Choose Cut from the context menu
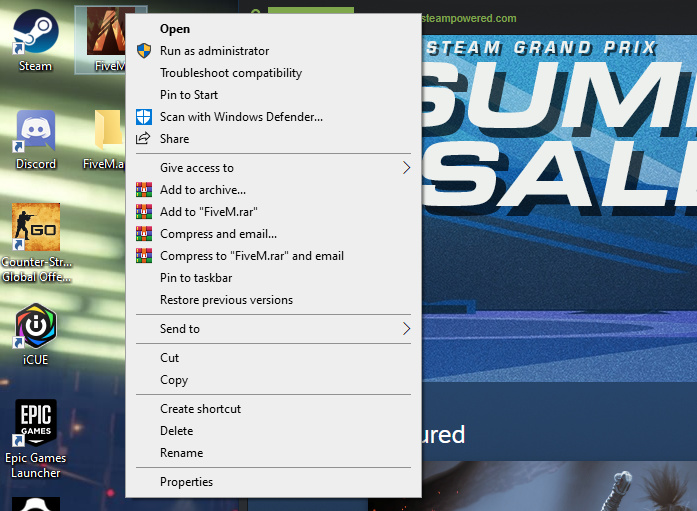Viewport: 697px width, 511px height. [273, 358]
